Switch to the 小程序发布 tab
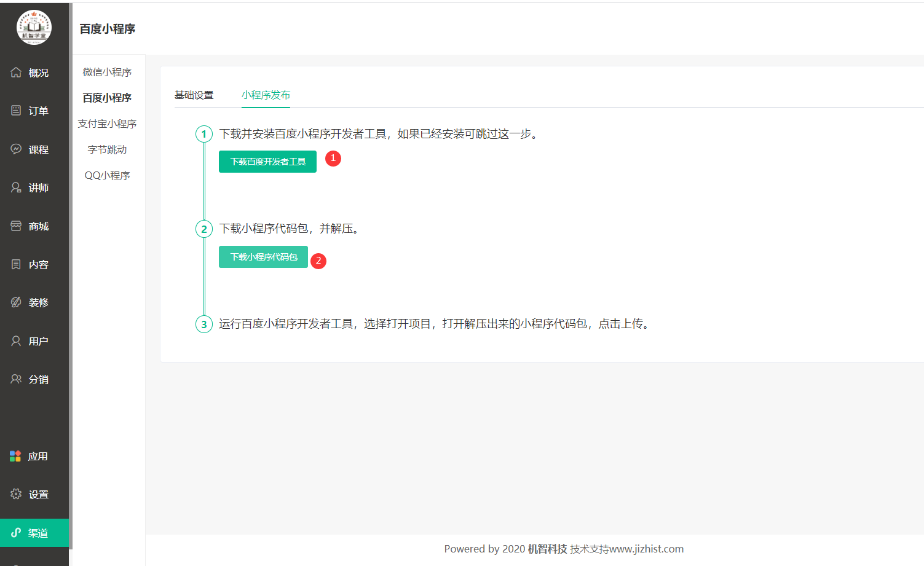The image size is (924, 566). click(266, 95)
